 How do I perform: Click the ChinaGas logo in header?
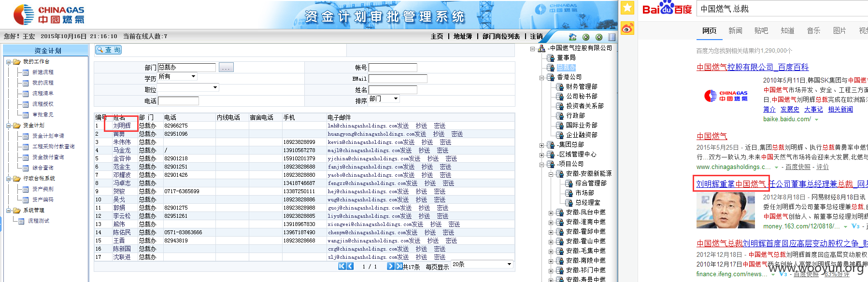pyautogui.click(x=49, y=14)
